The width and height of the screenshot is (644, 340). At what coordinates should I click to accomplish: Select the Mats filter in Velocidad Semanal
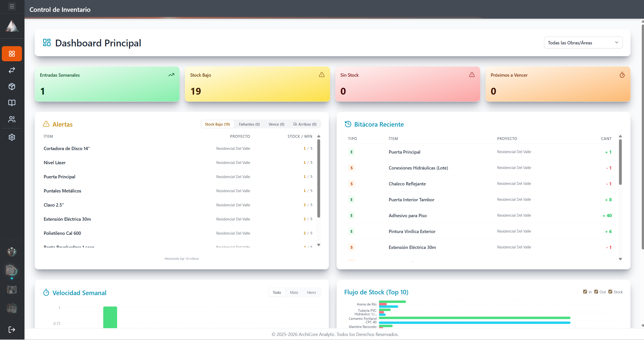(x=294, y=292)
